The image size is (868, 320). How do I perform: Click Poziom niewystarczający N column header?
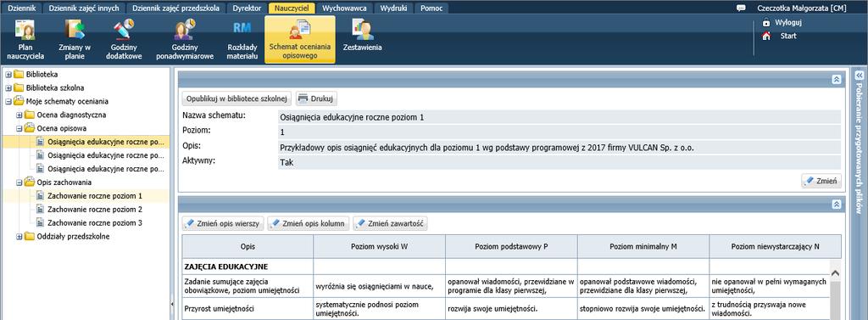pos(775,246)
